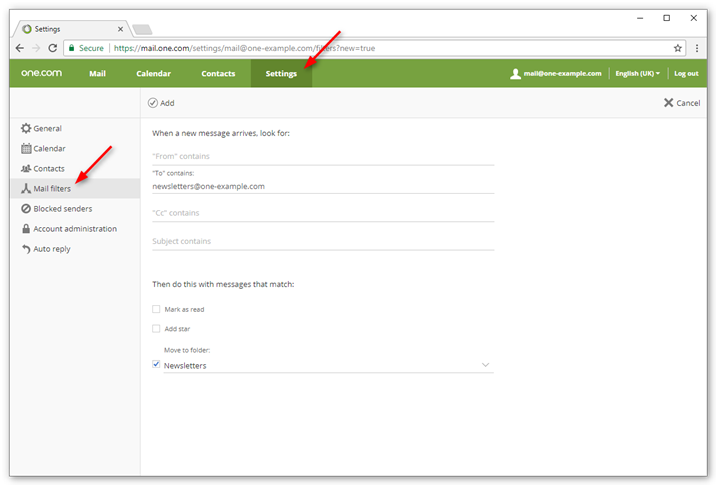
Task: Click the Add checkmark circle icon
Action: (x=153, y=103)
